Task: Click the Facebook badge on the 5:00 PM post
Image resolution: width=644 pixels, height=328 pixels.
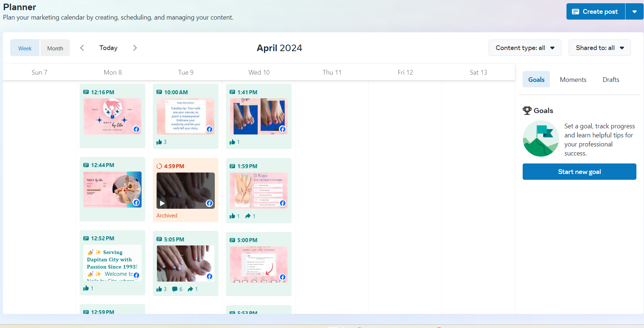Action: [x=283, y=277]
